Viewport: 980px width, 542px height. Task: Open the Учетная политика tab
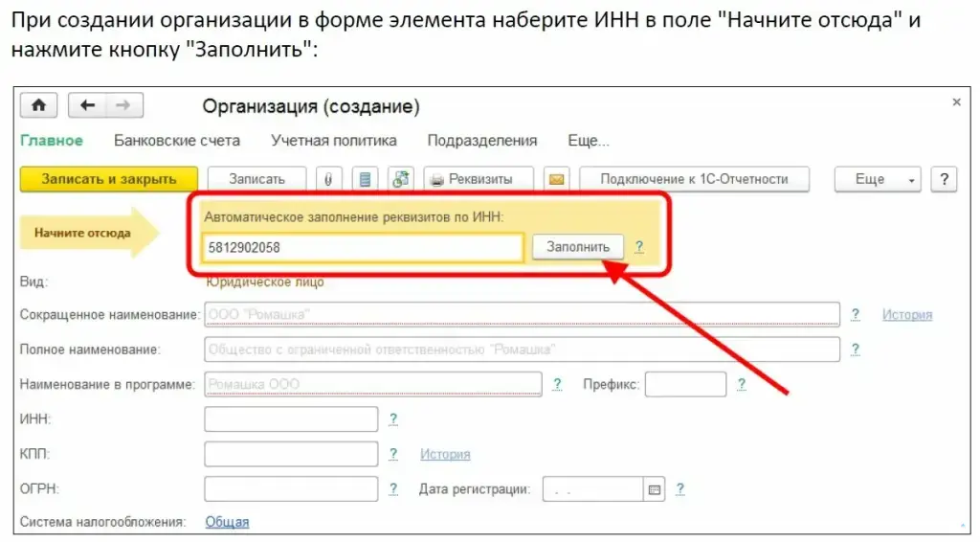point(334,141)
